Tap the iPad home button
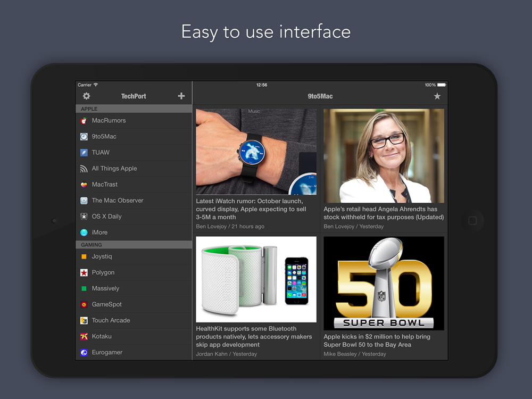This screenshot has width=532, height=399. [472, 221]
